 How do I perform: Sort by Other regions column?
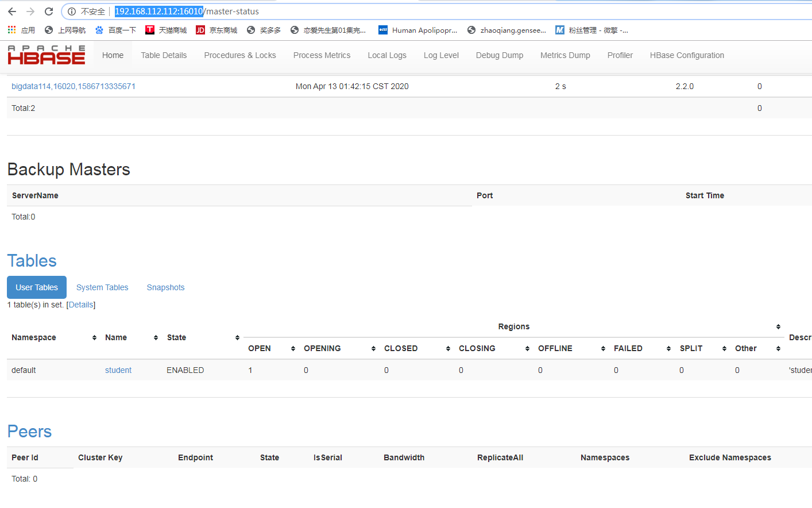(x=778, y=349)
